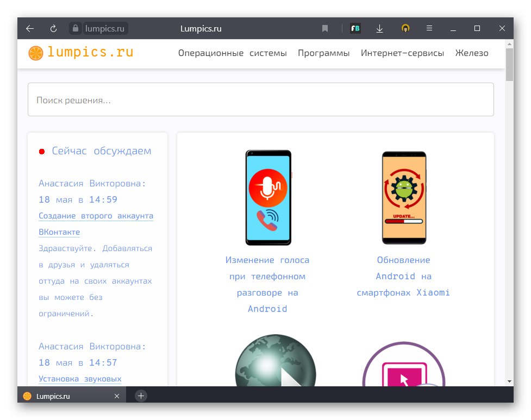Open the Создание второго аккаунта ВКонтакте link
The image size is (531, 420).
click(x=96, y=216)
